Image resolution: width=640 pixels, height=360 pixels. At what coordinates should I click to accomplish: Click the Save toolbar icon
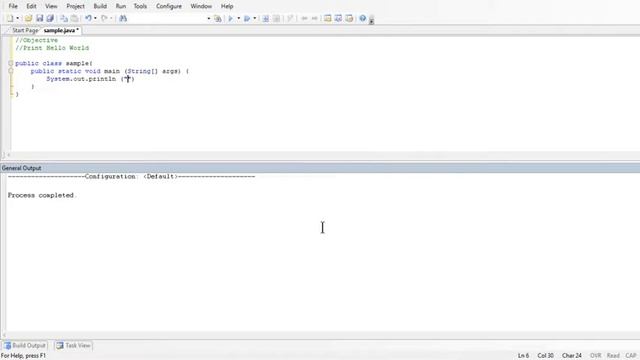tap(40, 18)
